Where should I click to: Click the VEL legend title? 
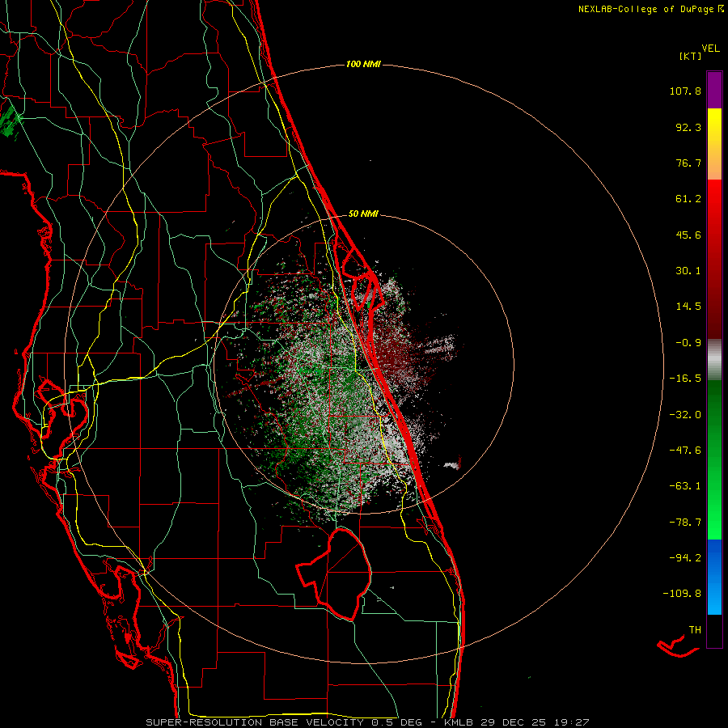click(x=710, y=49)
